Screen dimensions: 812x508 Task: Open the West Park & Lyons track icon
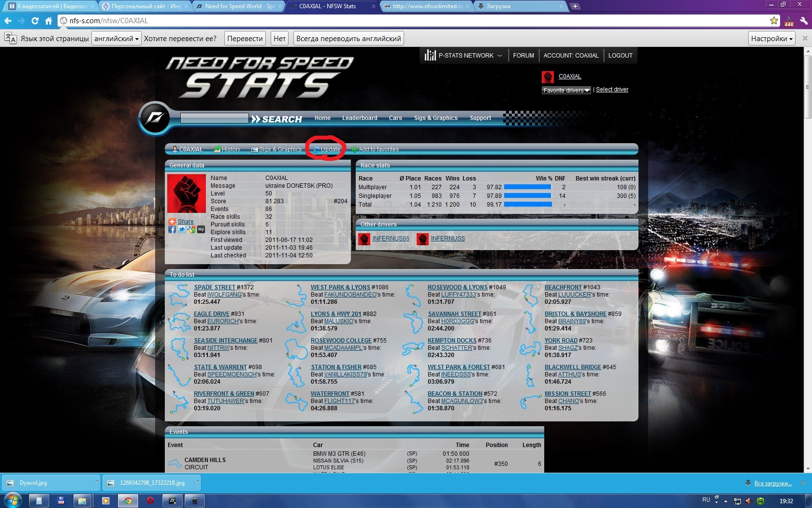297,295
